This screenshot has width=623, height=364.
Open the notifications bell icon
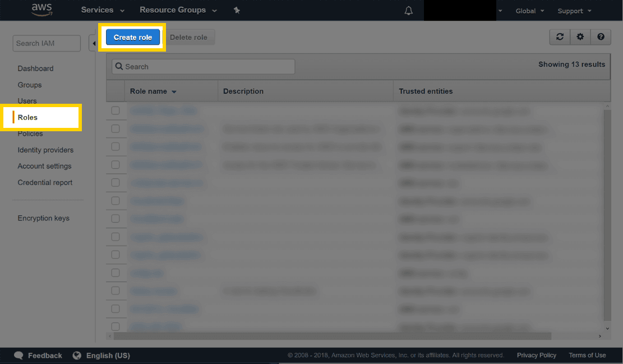[408, 11]
